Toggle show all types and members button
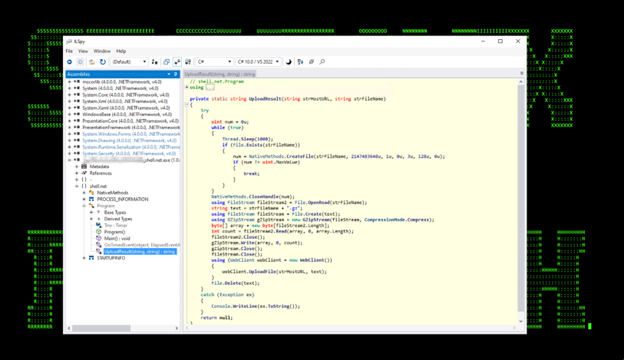This screenshot has height=360, width=624. 188,62
